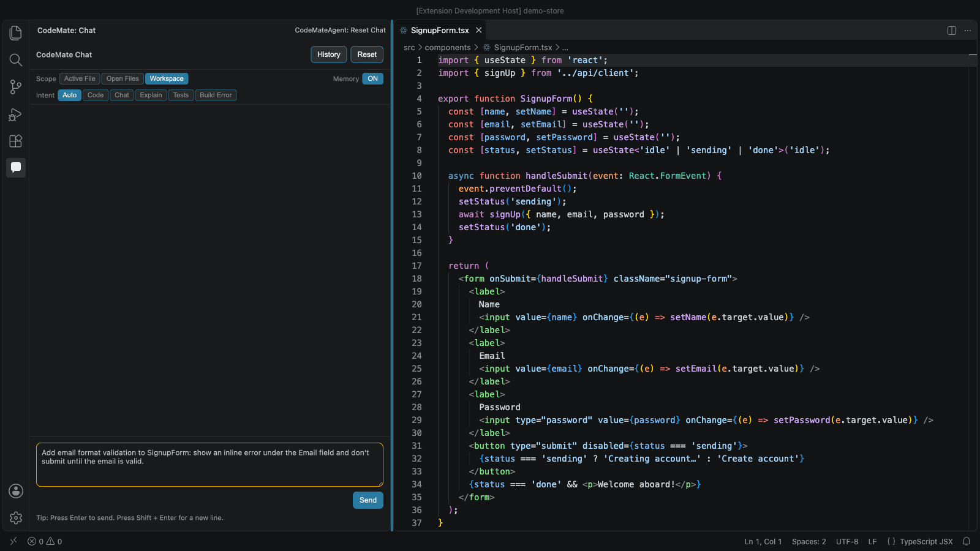Choose the Explain intent

coord(151,95)
